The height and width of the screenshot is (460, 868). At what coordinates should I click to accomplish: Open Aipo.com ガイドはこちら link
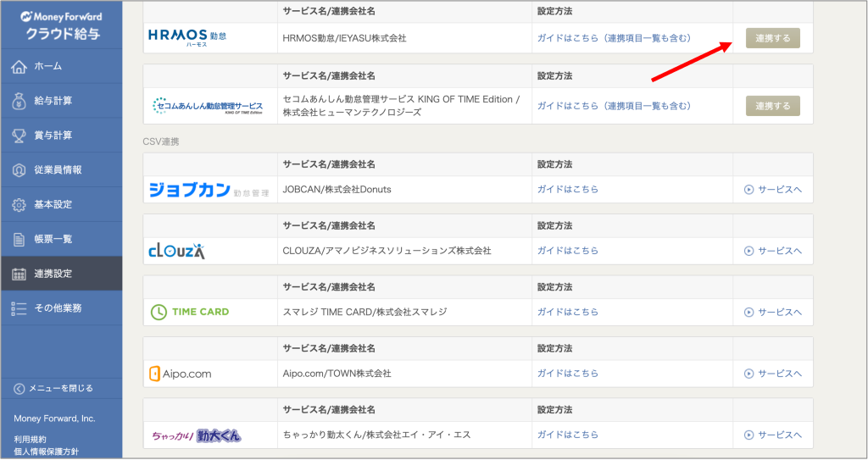click(x=568, y=374)
